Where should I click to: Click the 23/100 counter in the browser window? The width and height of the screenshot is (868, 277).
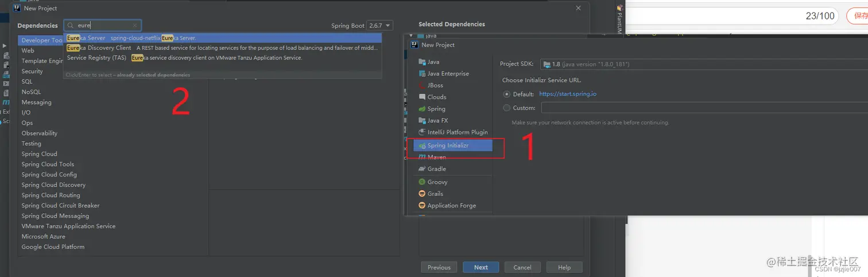coord(820,16)
